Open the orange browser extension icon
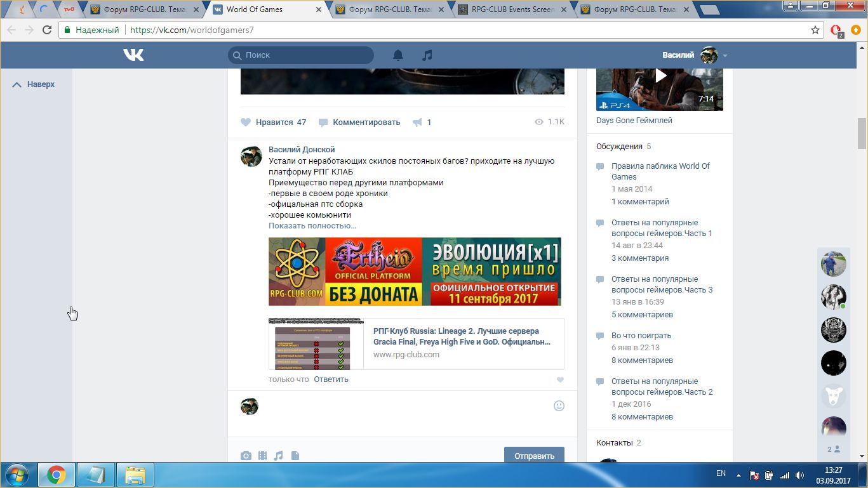This screenshot has height=488, width=868. pos(856,30)
